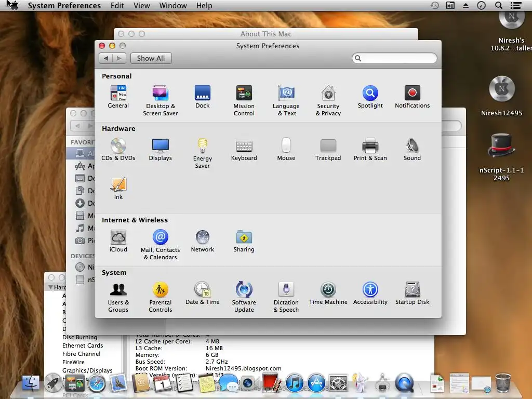This screenshot has height=399, width=532.
Task: Open Security & Privacy preferences
Action: click(328, 100)
